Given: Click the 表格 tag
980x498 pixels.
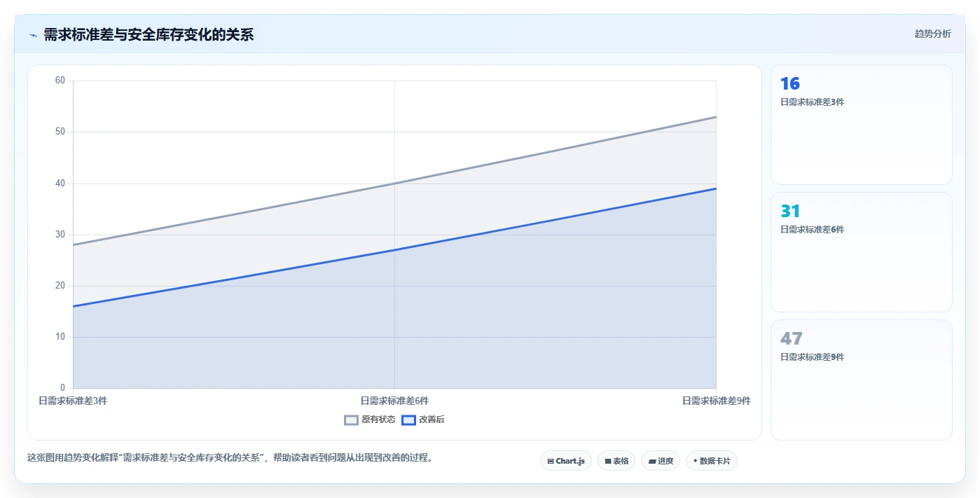Looking at the screenshot, I should pyautogui.click(x=616, y=461).
